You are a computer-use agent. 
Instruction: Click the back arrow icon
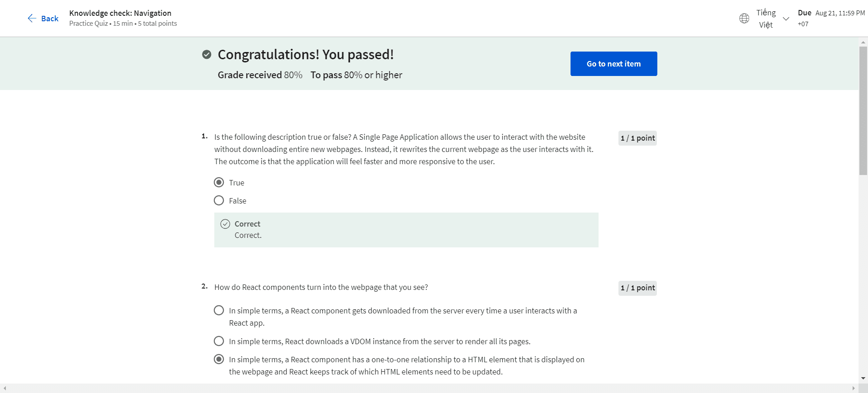(x=32, y=18)
